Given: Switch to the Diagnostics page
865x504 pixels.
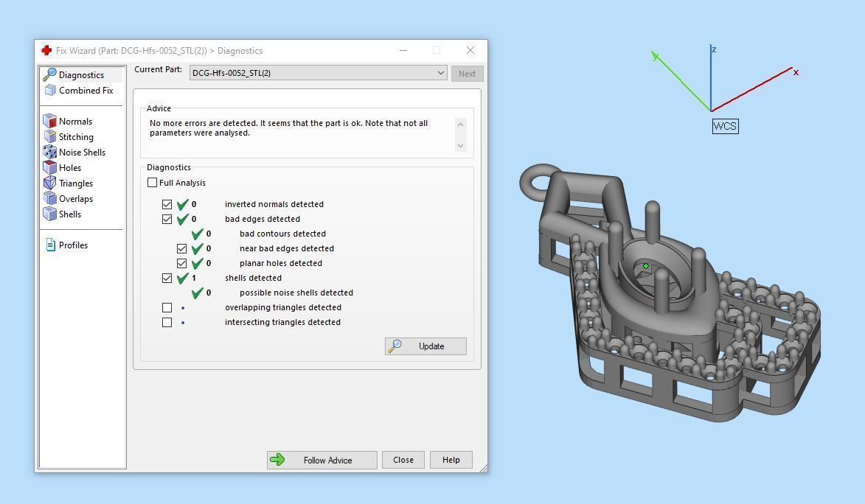Looking at the screenshot, I should [82, 74].
